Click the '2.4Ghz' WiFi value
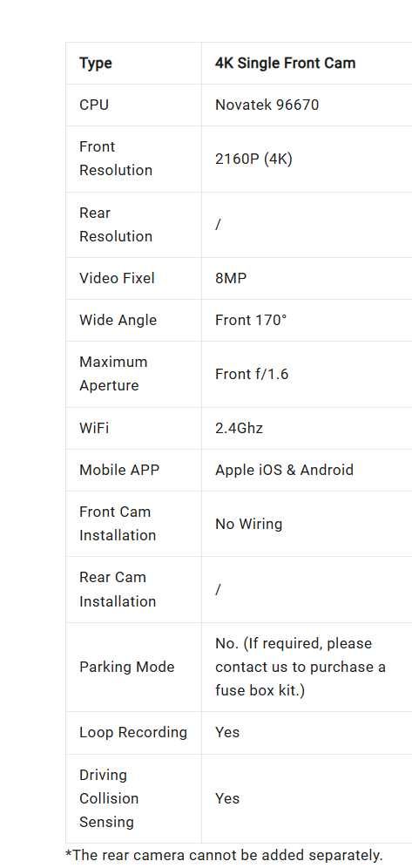 tap(239, 428)
